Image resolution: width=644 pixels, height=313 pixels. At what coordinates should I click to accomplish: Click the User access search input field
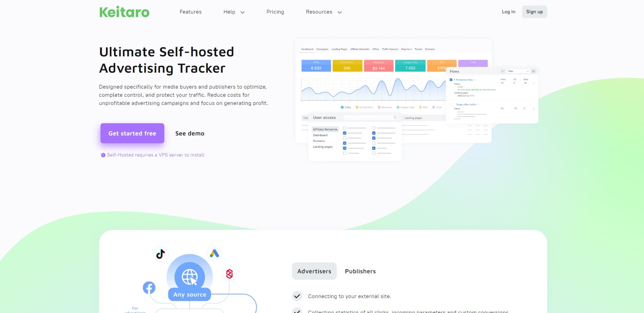click(x=368, y=117)
